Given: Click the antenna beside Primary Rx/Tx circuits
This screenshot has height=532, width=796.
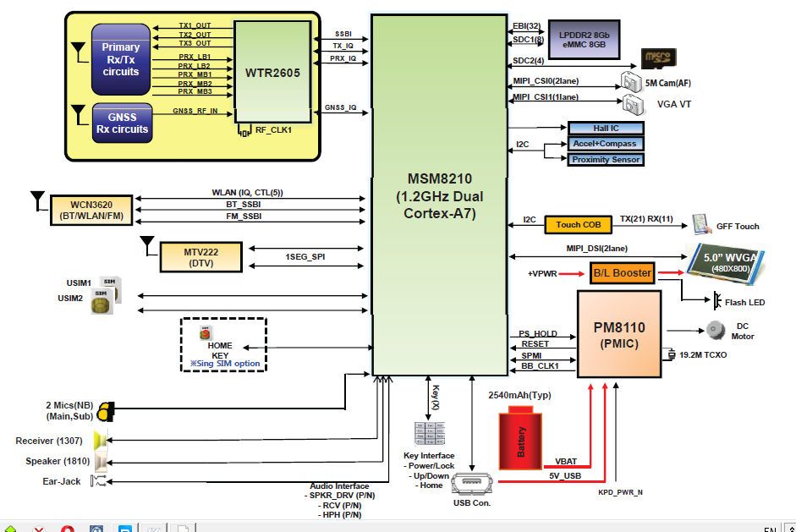Looking at the screenshot, I should point(79,52).
